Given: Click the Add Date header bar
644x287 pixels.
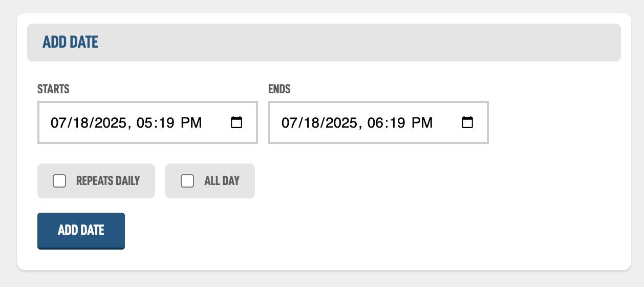Looking at the screenshot, I should coord(324,43).
